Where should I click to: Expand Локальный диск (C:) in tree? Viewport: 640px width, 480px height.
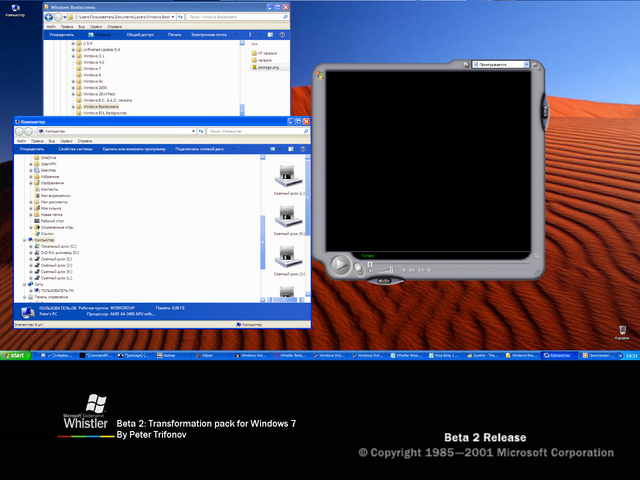(31, 247)
